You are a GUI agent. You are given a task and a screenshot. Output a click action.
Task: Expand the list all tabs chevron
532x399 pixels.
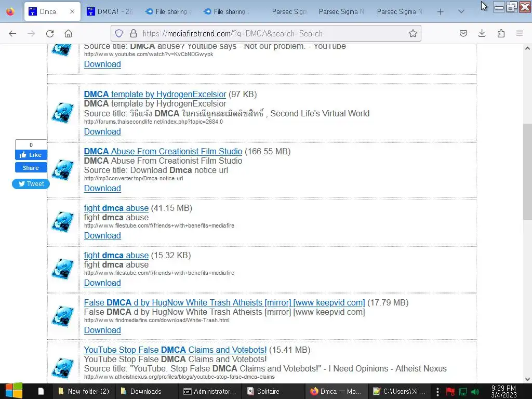(x=461, y=11)
